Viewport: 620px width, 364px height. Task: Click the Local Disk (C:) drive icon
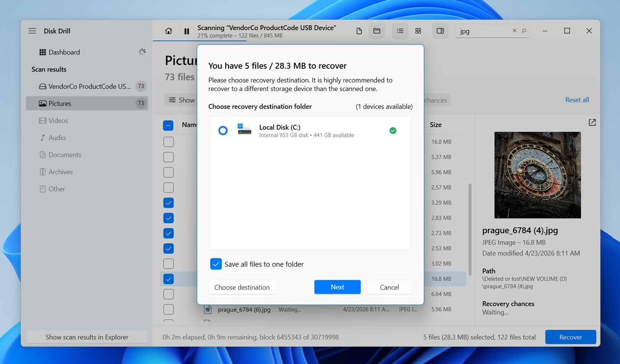tap(244, 129)
